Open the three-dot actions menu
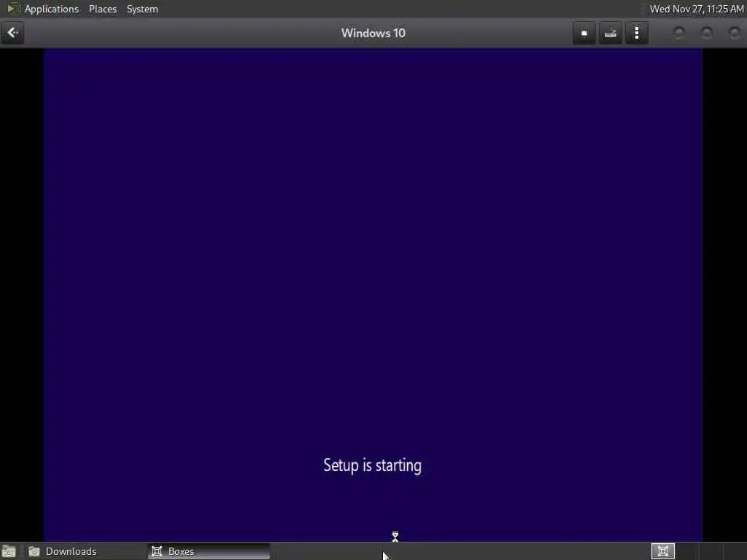 click(x=637, y=33)
